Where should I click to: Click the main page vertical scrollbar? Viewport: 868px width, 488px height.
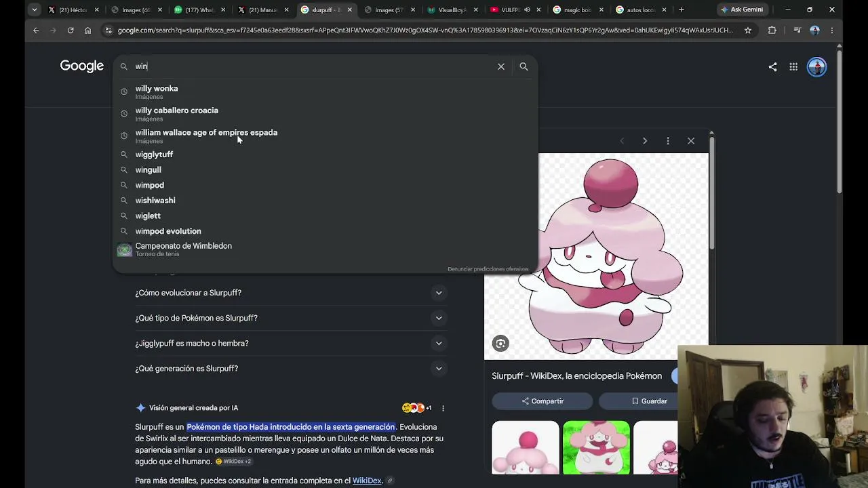point(840,122)
